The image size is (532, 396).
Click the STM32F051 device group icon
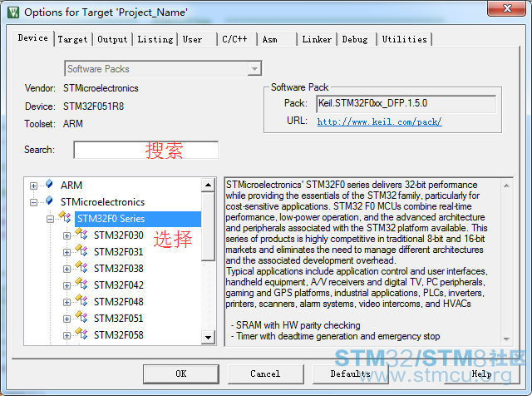[81, 317]
